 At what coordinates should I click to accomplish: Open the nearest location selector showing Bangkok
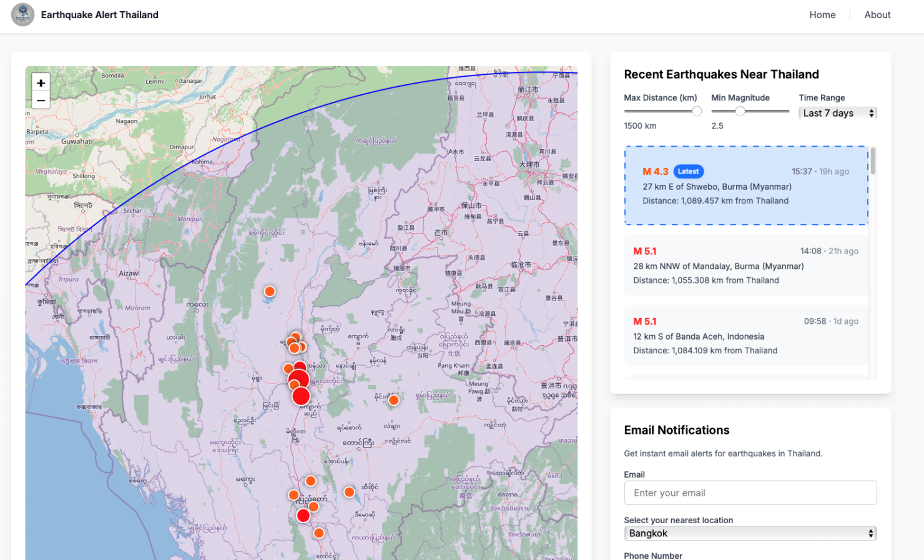click(750, 533)
